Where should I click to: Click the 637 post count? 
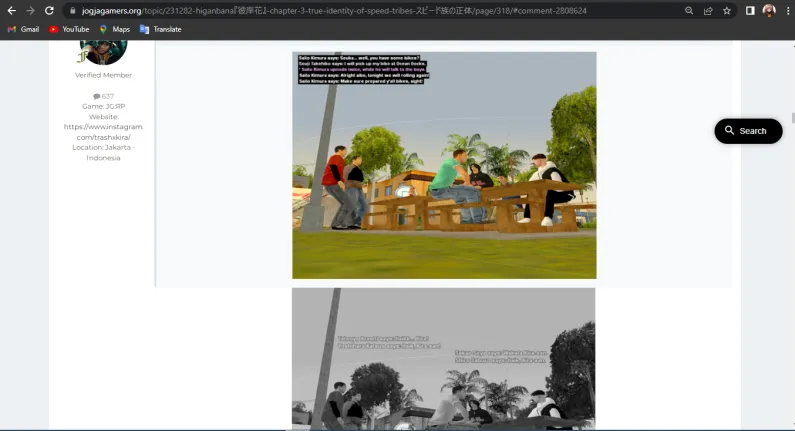click(103, 96)
